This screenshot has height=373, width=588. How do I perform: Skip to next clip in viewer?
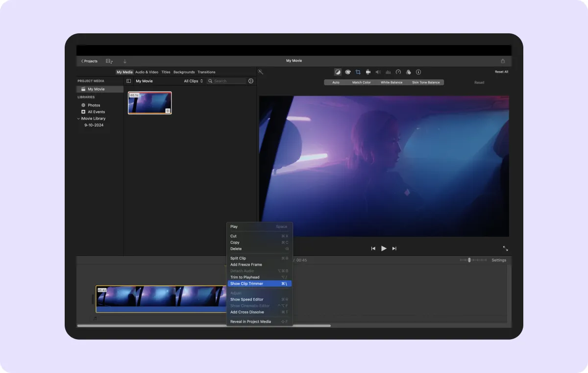point(394,249)
